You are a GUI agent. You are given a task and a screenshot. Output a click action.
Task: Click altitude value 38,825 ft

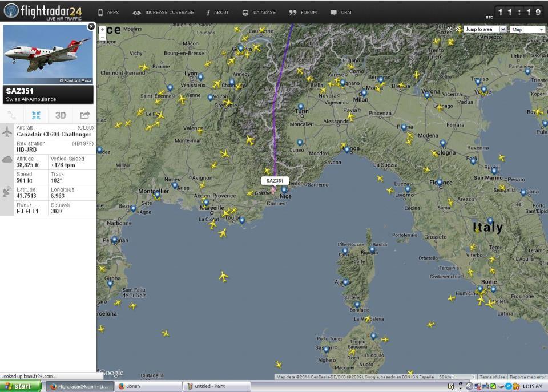27,165
